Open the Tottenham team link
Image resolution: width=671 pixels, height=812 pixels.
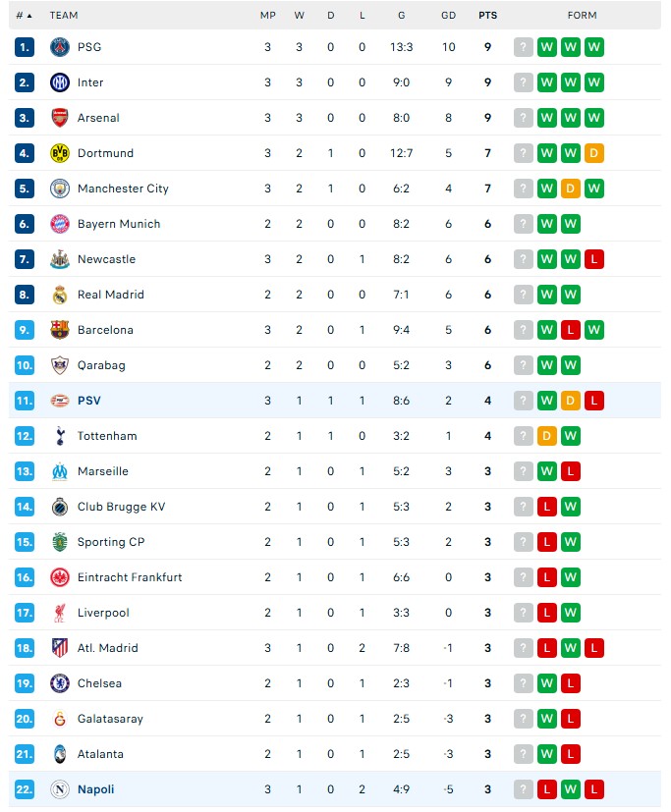point(107,436)
